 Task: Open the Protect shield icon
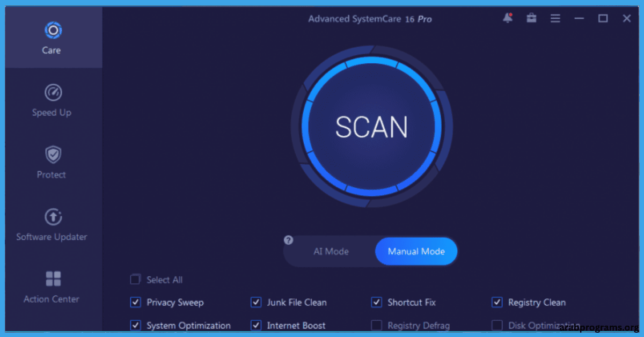click(53, 155)
